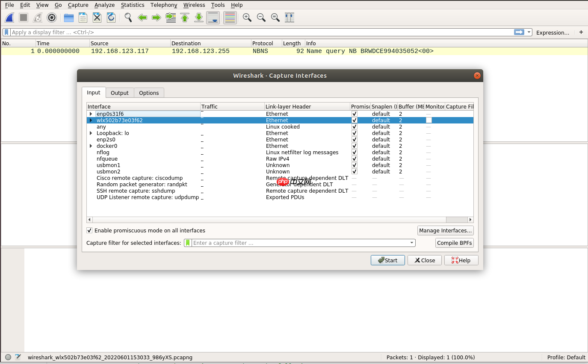The image size is (588, 364).
Task: Open the Statistics menu
Action: [133, 5]
